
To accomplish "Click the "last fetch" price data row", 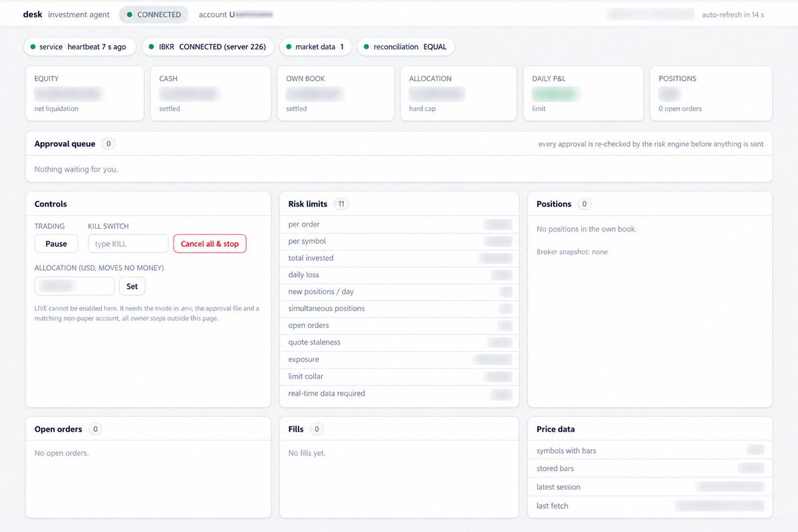I will coord(650,506).
